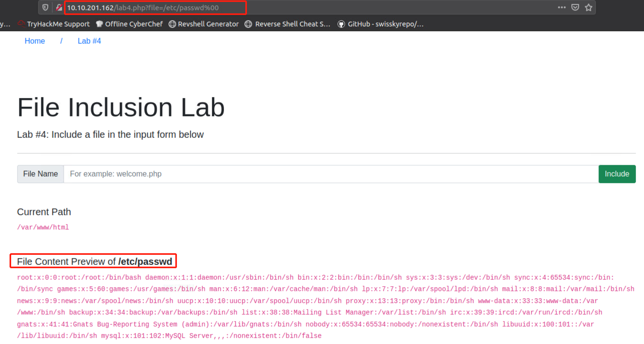Focus the File Name input field
The width and height of the screenshot is (644, 344).
point(331,174)
